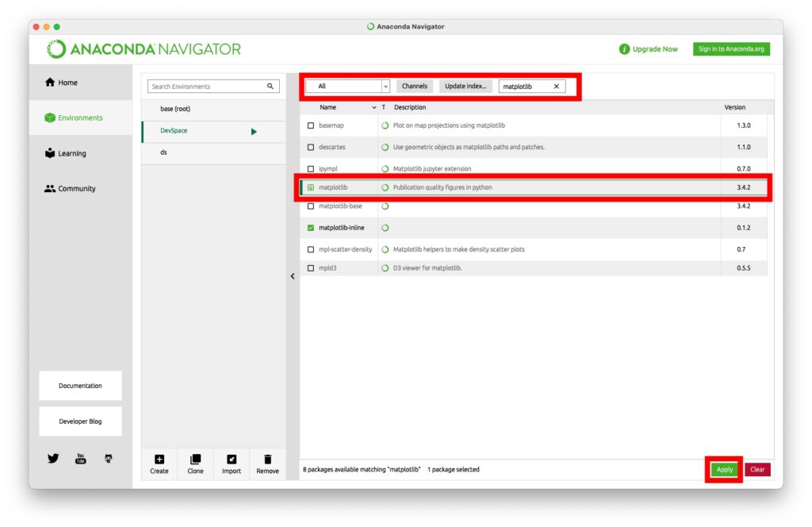Image resolution: width=812 pixels, height=527 pixels.
Task: Click the type circle icon for basemap
Action: [x=385, y=125]
